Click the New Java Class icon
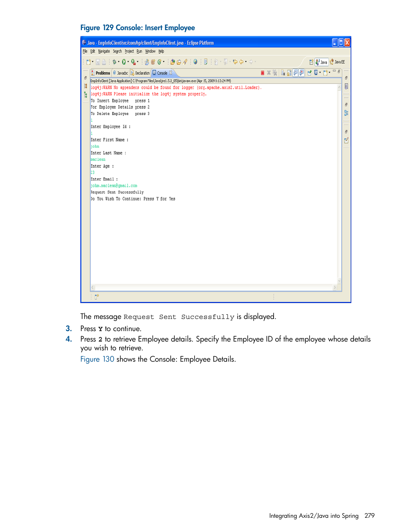Image resolution: width=399 pixels, height=532 pixels. tap(159, 62)
